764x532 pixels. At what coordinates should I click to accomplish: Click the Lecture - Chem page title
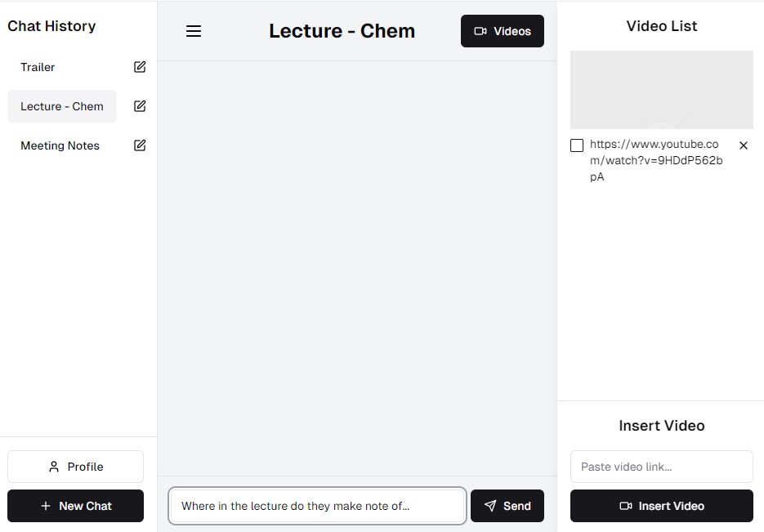click(x=342, y=31)
